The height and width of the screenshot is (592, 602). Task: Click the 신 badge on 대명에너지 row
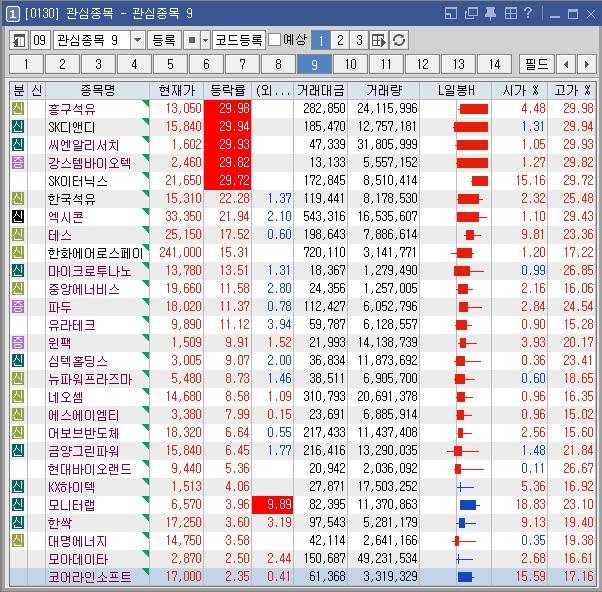(x=18, y=541)
